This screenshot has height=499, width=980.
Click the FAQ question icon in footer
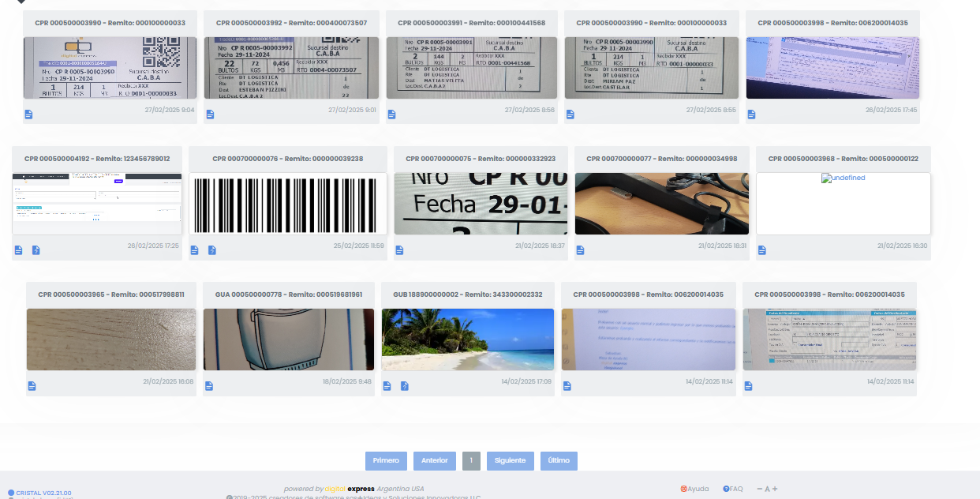[726, 489]
